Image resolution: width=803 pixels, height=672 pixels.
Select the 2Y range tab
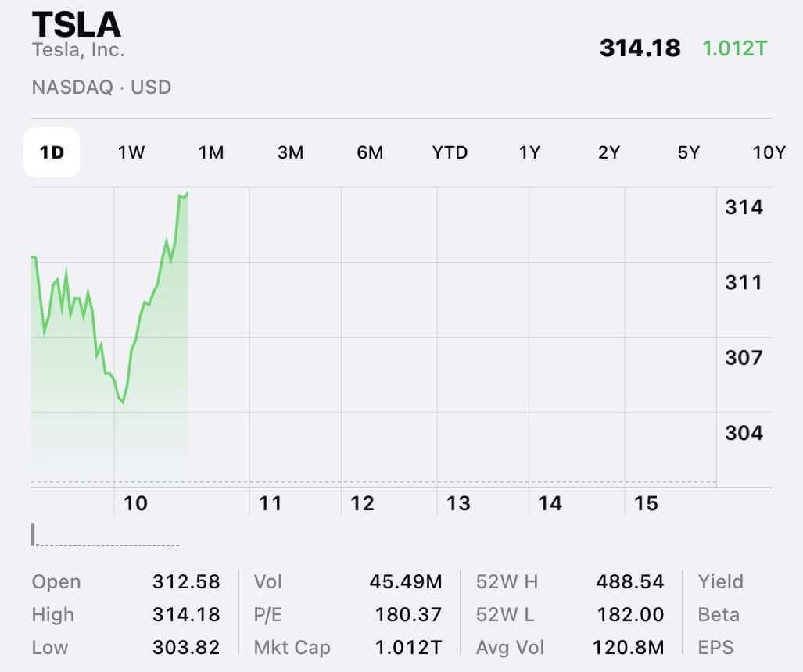point(609,152)
